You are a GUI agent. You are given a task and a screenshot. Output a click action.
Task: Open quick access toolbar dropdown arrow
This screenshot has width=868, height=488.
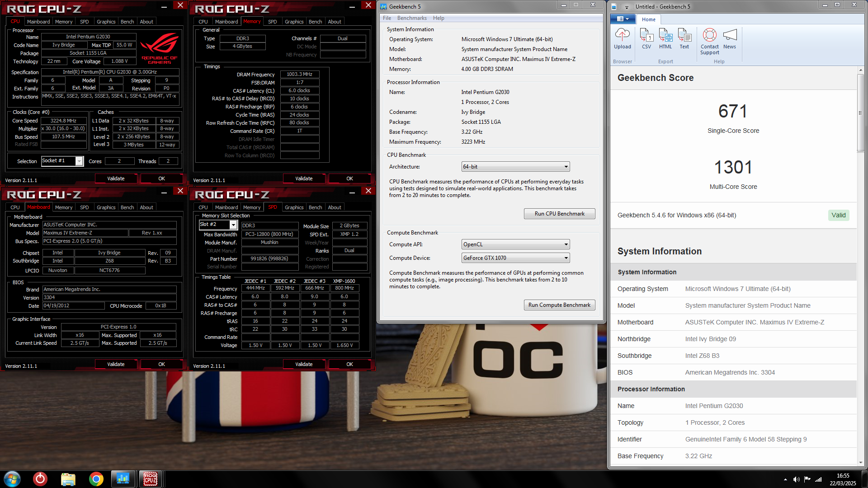coord(627,7)
